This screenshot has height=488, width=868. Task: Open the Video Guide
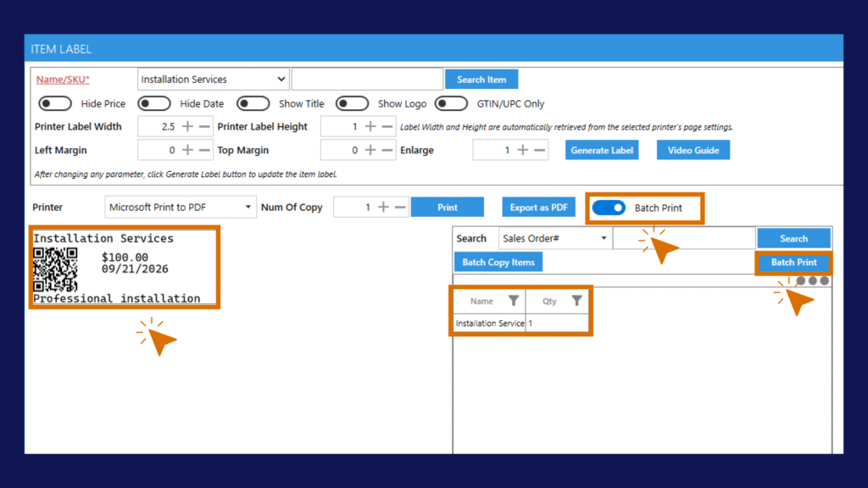point(693,150)
